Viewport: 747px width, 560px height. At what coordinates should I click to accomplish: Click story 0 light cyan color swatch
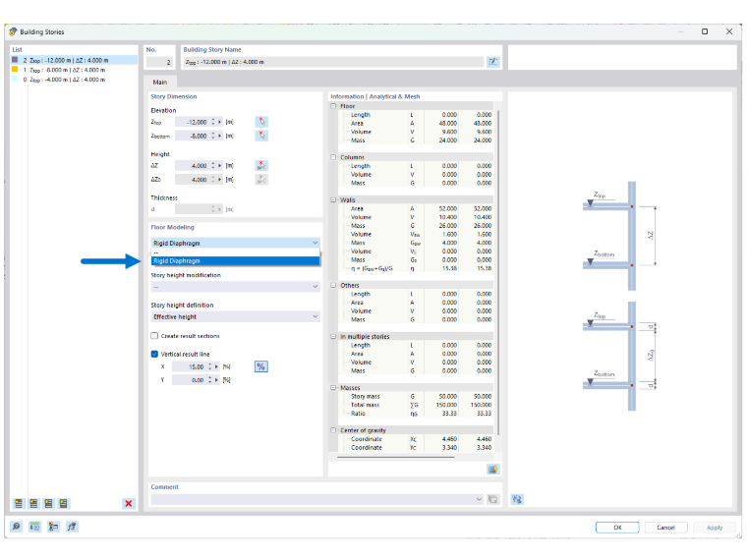pos(15,79)
